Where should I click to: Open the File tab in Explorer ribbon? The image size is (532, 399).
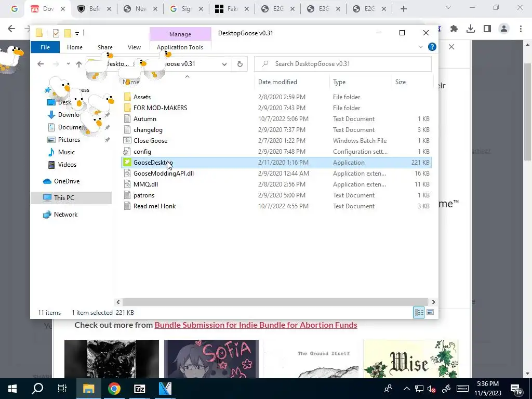coord(45,47)
